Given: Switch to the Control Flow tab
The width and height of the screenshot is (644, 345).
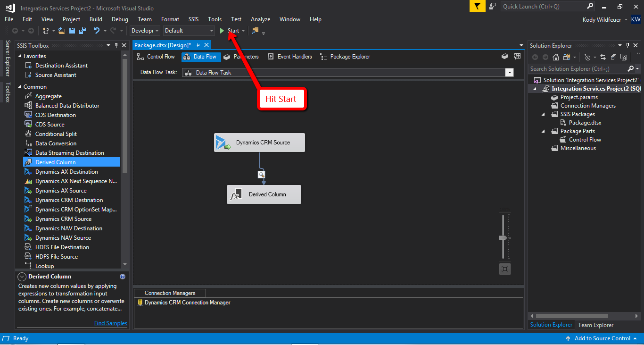Looking at the screenshot, I should tap(156, 57).
